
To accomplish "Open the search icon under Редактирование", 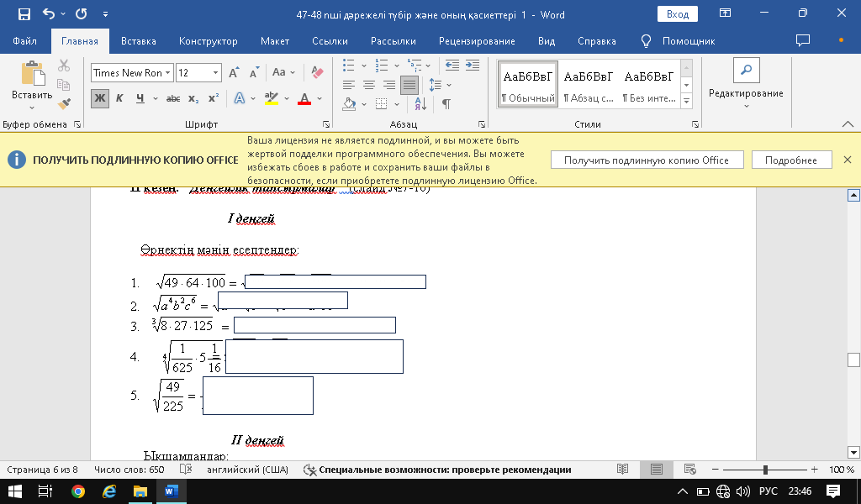I will pos(747,71).
